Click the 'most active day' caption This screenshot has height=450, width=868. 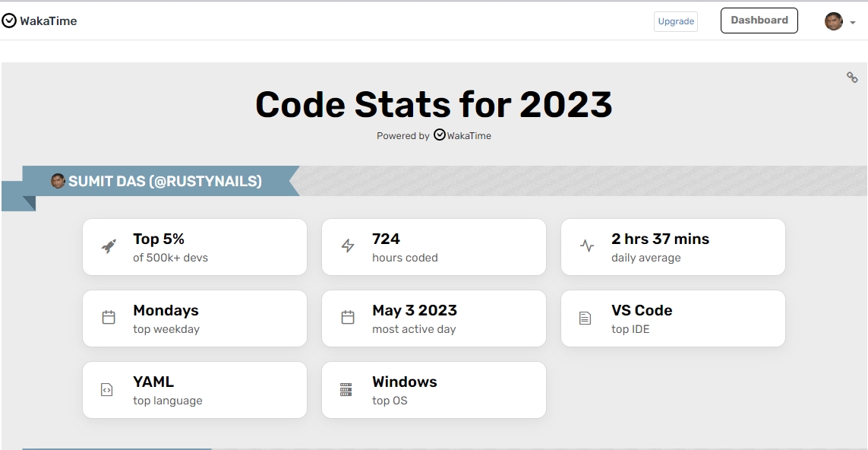click(414, 329)
